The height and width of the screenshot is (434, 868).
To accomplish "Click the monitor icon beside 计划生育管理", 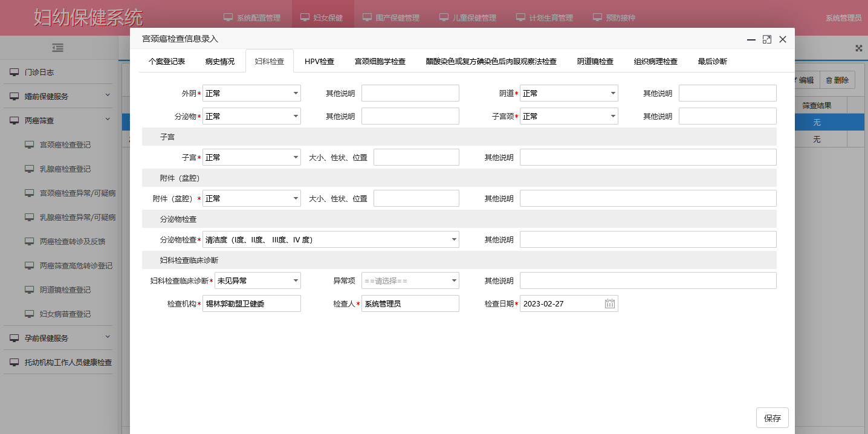I will point(520,18).
